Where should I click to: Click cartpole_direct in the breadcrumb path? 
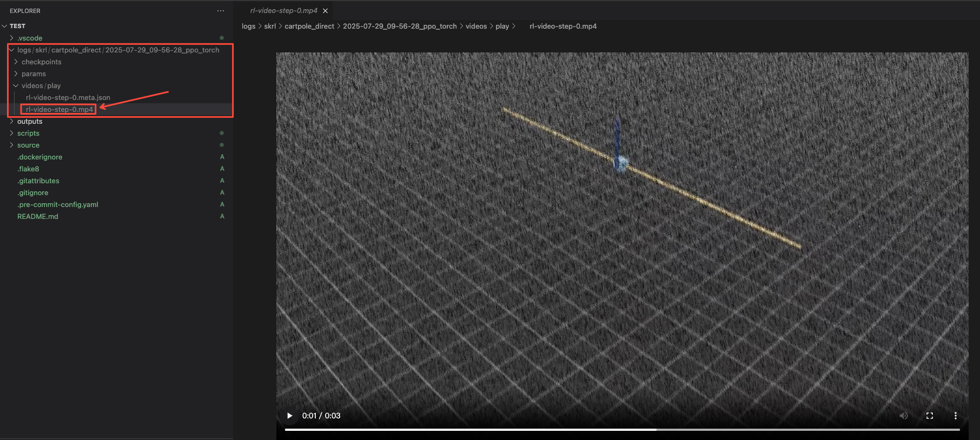coord(309,26)
